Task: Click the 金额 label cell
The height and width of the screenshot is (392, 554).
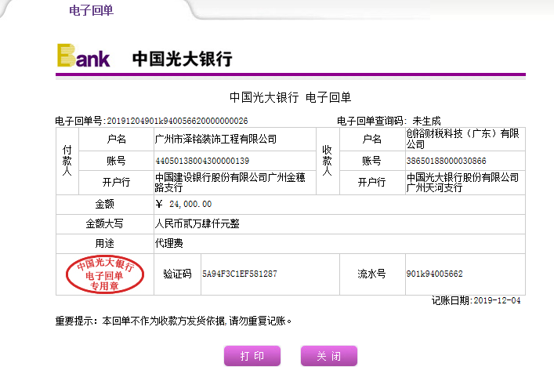Action: click(x=104, y=204)
